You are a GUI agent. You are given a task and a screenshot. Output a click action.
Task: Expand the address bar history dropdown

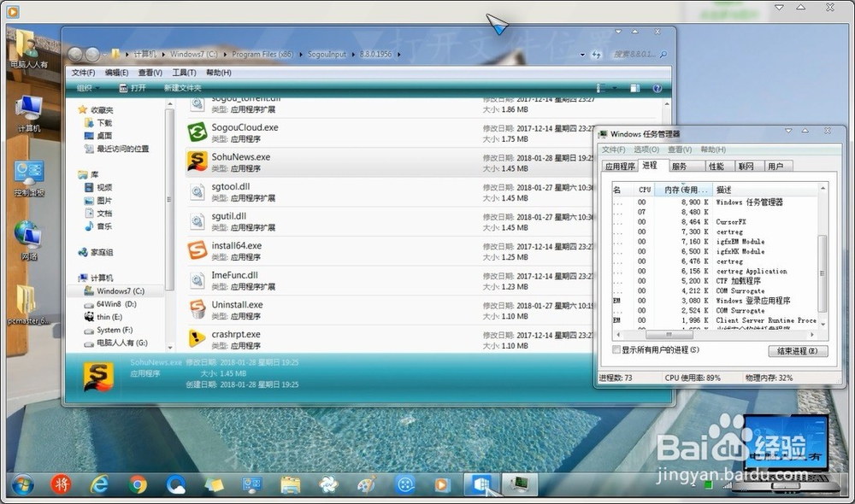click(x=581, y=55)
